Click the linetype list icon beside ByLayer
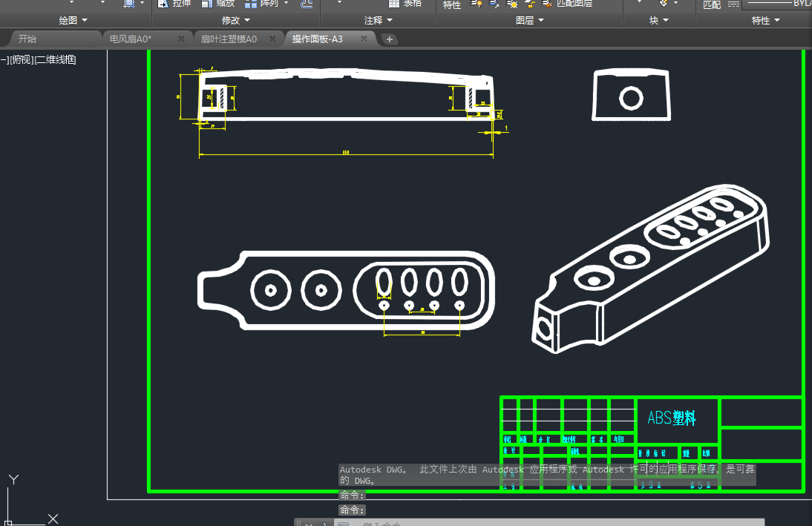This screenshot has width=812, height=526. click(x=733, y=4)
